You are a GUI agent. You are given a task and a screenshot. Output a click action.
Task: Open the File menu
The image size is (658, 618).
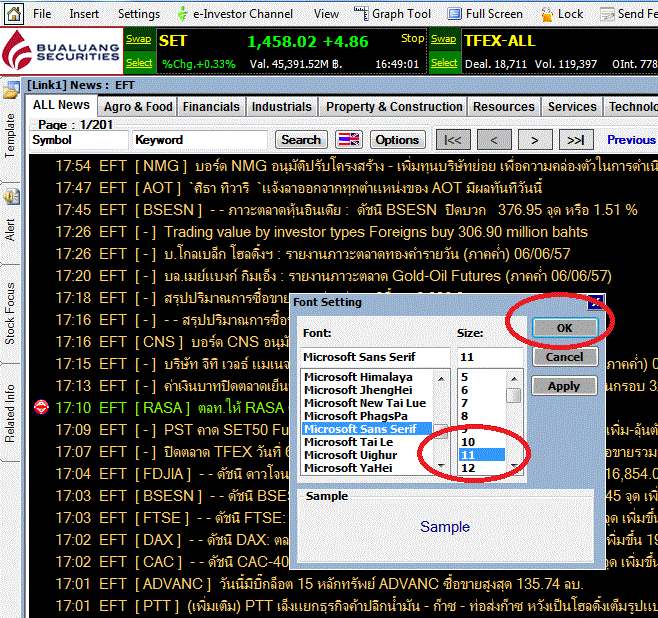[x=42, y=14]
